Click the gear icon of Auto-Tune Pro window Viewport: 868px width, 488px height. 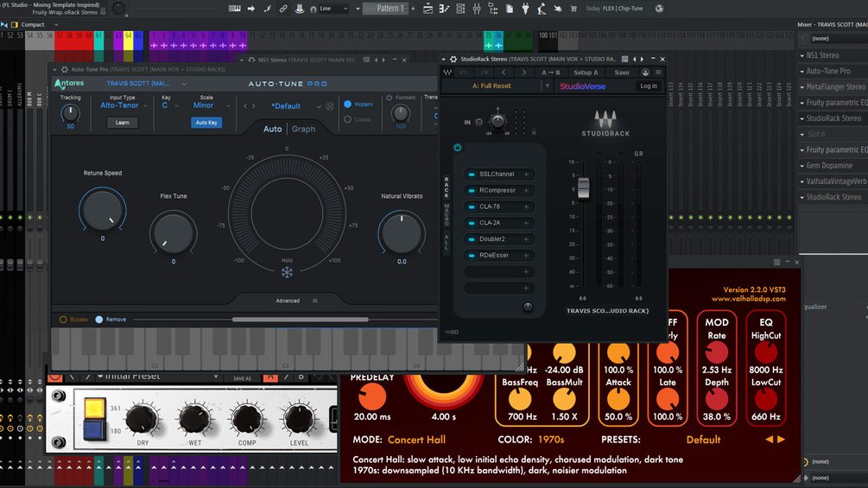64,69
